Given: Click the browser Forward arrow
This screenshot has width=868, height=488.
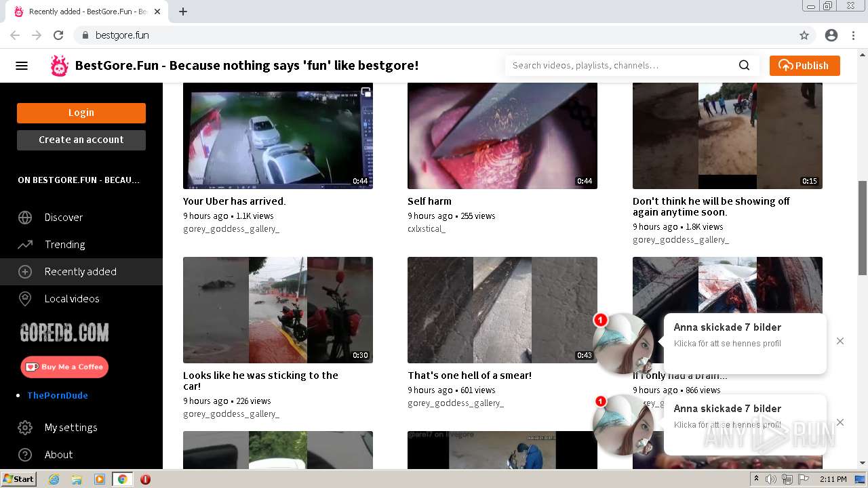Looking at the screenshot, I should [37, 35].
